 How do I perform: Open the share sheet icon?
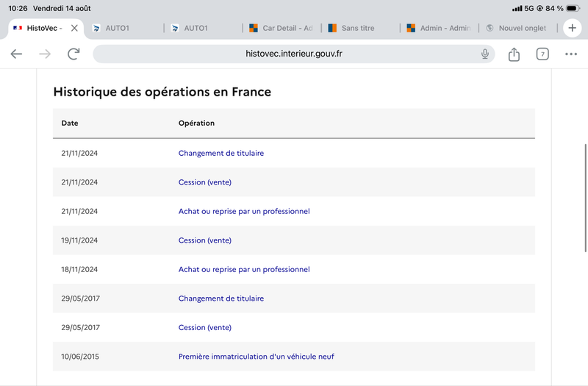coord(514,54)
